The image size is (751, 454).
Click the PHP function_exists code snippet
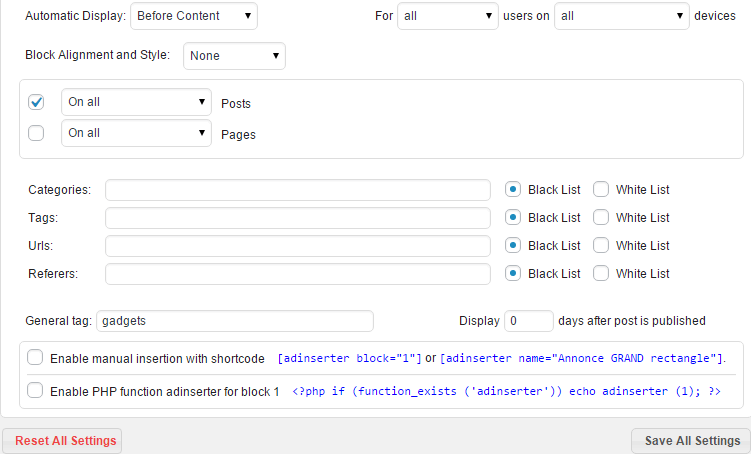pos(506,392)
